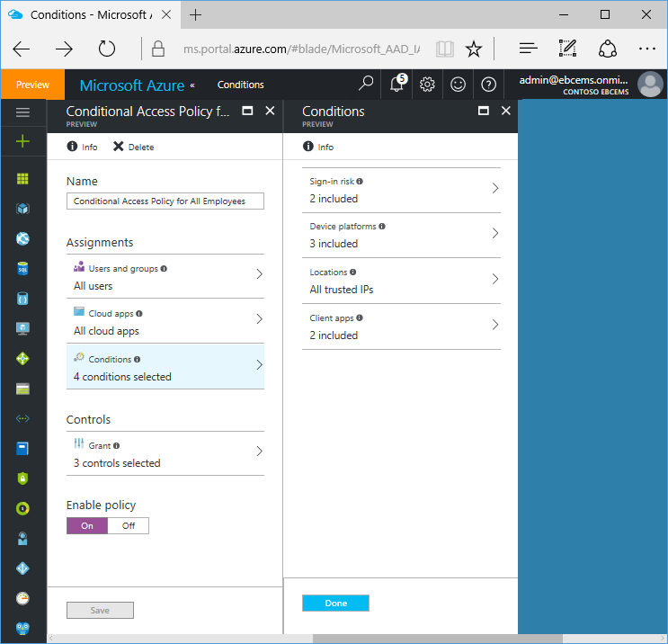This screenshot has width=668, height=644.
Task: Delete the conditional access policy
Action: 133,147
